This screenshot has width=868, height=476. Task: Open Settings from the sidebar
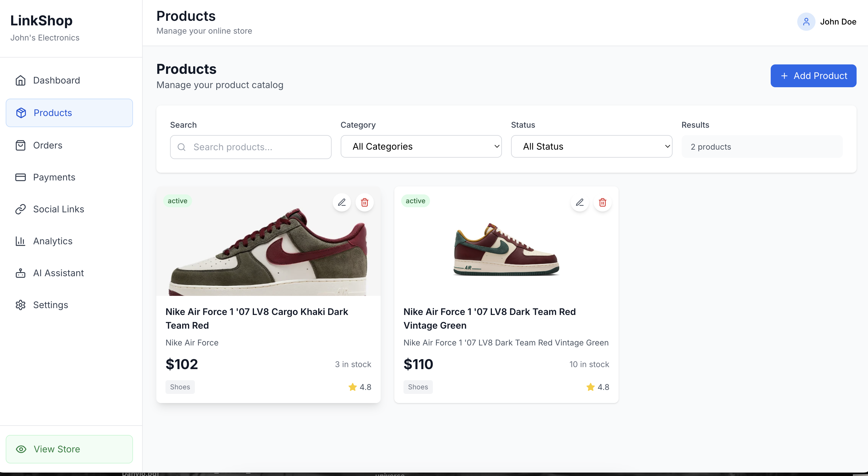pyautogui.click(x=51, y=305)
